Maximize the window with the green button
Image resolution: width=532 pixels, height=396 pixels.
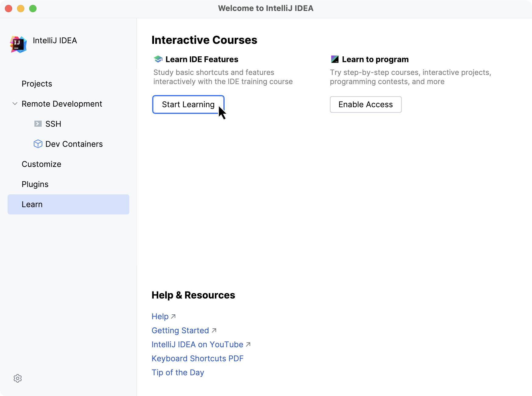pyautogui.click(x=33, y=9)
